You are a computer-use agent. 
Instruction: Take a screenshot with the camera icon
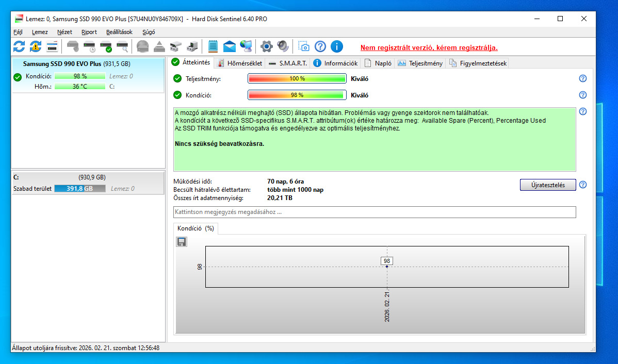click(303, 46)
